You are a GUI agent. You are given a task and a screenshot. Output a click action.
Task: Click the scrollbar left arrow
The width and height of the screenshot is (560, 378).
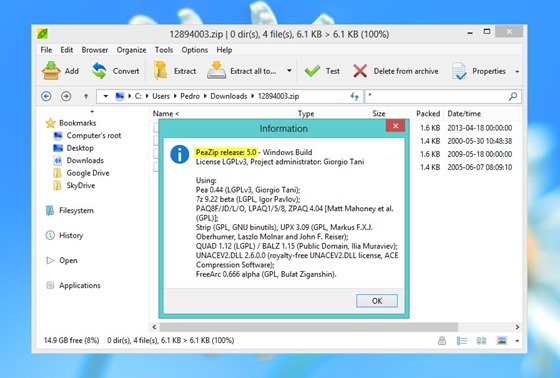(154, 327)
